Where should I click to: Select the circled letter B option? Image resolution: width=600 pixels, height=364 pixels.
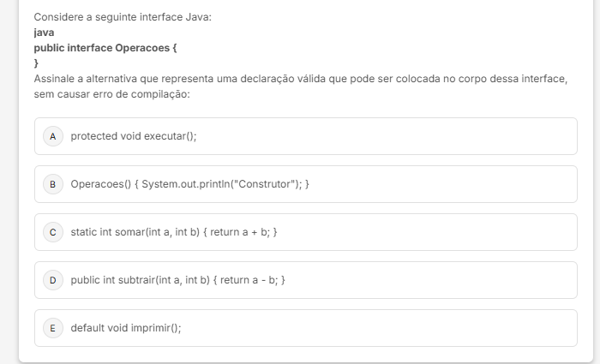pyautogui.click(x=53, y=184)
